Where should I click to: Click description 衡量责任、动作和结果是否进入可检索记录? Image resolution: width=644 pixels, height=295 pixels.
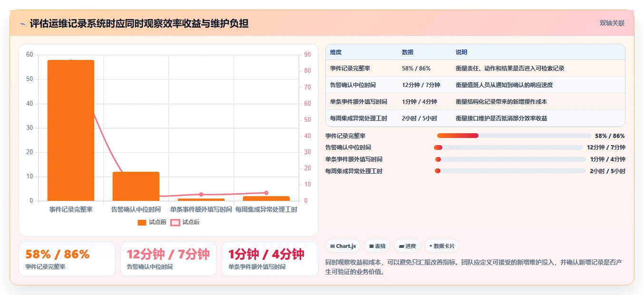tap(510, 69)
